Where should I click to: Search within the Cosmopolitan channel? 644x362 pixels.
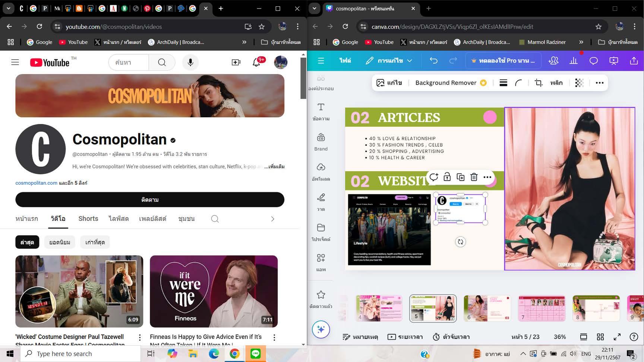tap(215, 219)
